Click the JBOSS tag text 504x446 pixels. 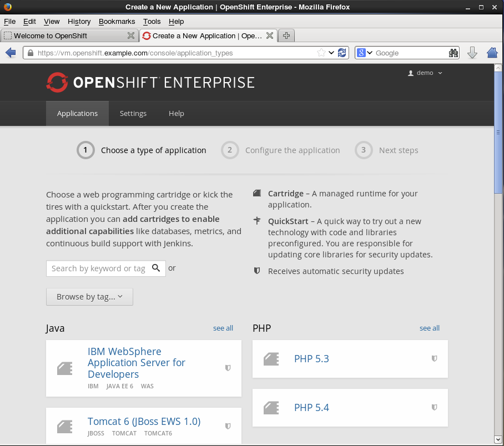[x=96, y=433]
